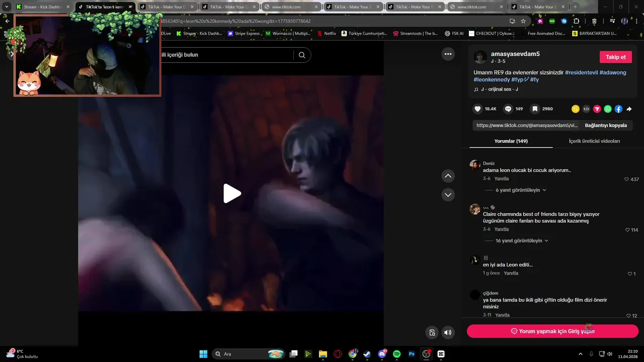Screen dimensions: 644x362
Task: Open a new browser tab
Action: pyautogui.click(x=575, y=7)
